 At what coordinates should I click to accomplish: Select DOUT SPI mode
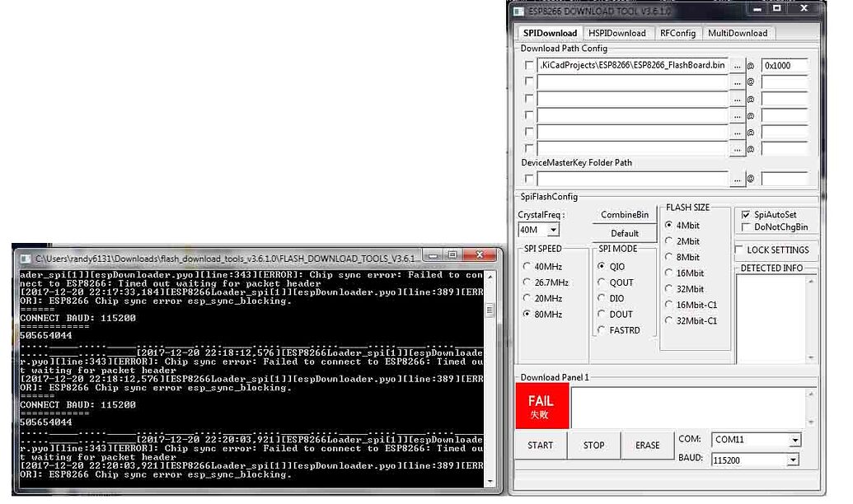pos(602,313)
